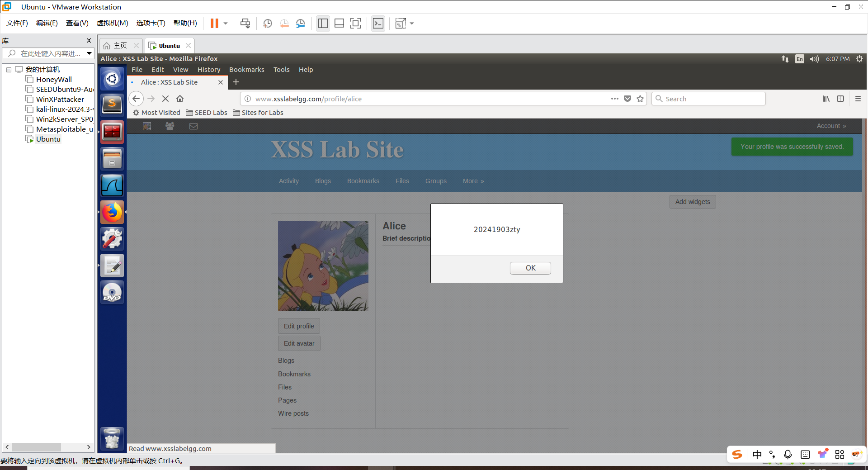The width and height of the screenshot is (868, 470).
Task: Click the Ubuntu network indicator icon
Action: pyautogui.click(x=785, y=59)
